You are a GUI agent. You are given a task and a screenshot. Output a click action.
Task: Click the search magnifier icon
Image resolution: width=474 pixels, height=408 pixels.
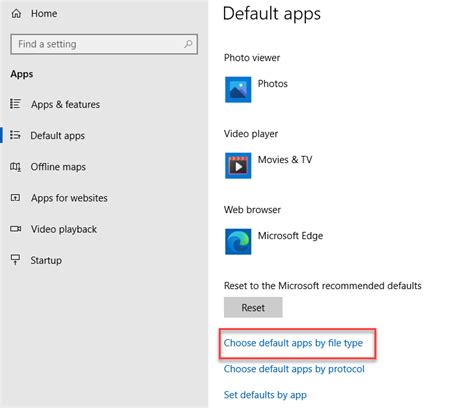tap(188, 44)
